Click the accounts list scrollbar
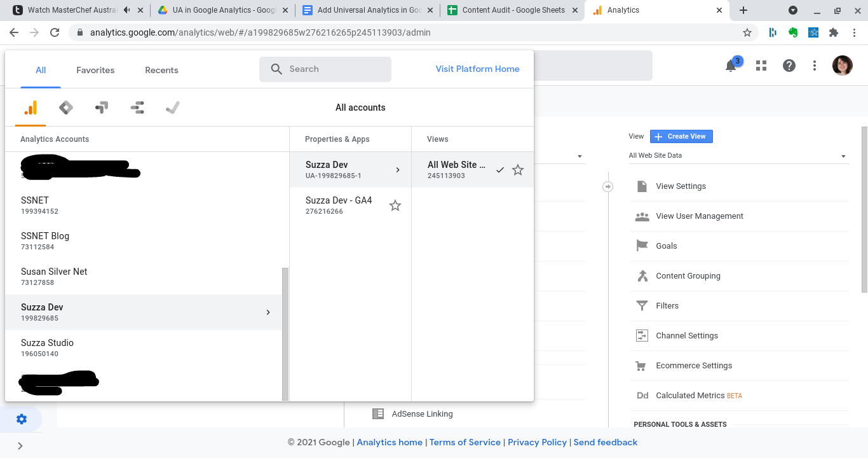 coord(285,334)
